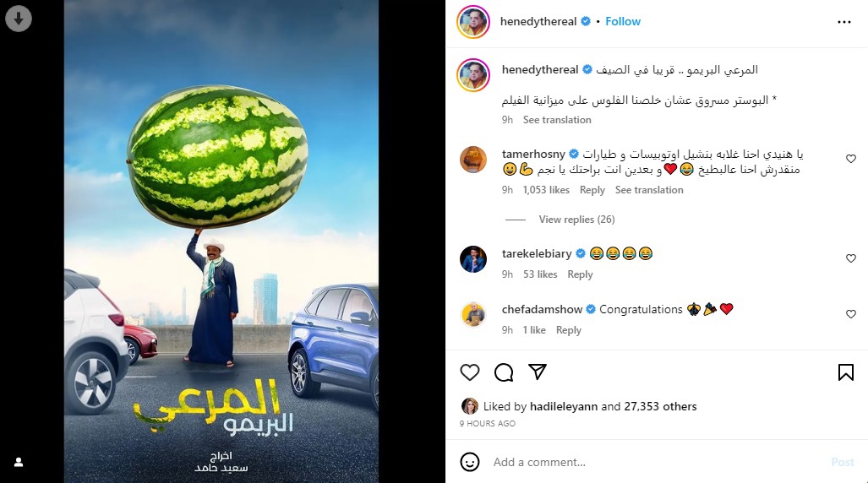Open the comment bubble icon
Viewport: 868px width, 483px height.
[504, 372]
